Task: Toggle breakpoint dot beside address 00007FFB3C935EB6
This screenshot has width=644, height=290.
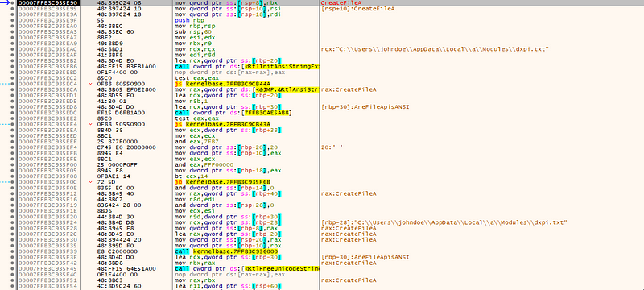Action: 12,66
